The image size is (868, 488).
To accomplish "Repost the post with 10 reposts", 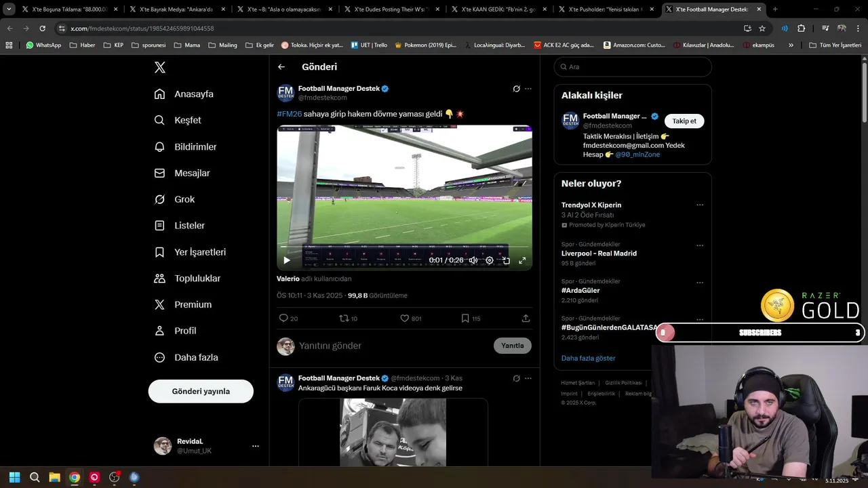I will (x=348, y=318).
